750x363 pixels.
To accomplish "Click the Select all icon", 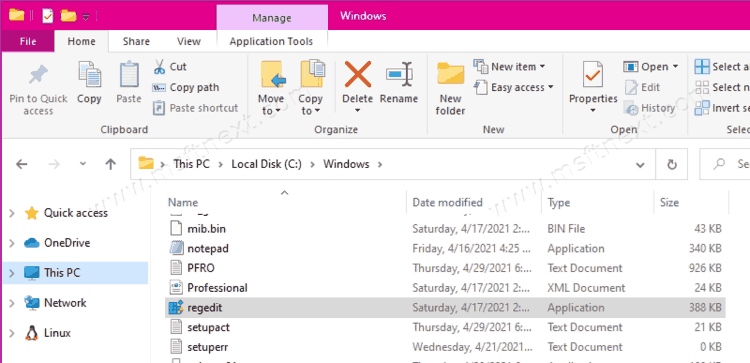I will (x=702, y=67).
